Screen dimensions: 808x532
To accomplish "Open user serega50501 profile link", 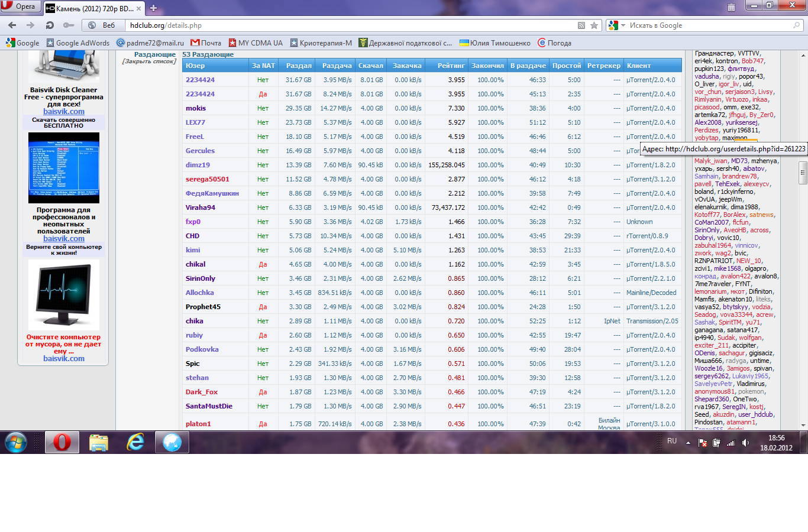I will point(208,179).
